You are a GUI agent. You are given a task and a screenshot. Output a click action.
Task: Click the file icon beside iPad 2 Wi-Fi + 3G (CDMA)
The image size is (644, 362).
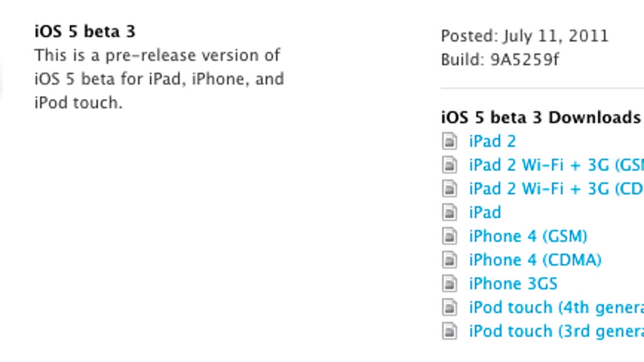pos(451,188)
